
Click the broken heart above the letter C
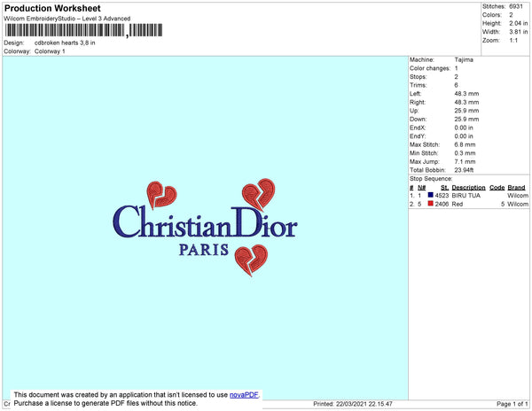click(x=161, y=195)
